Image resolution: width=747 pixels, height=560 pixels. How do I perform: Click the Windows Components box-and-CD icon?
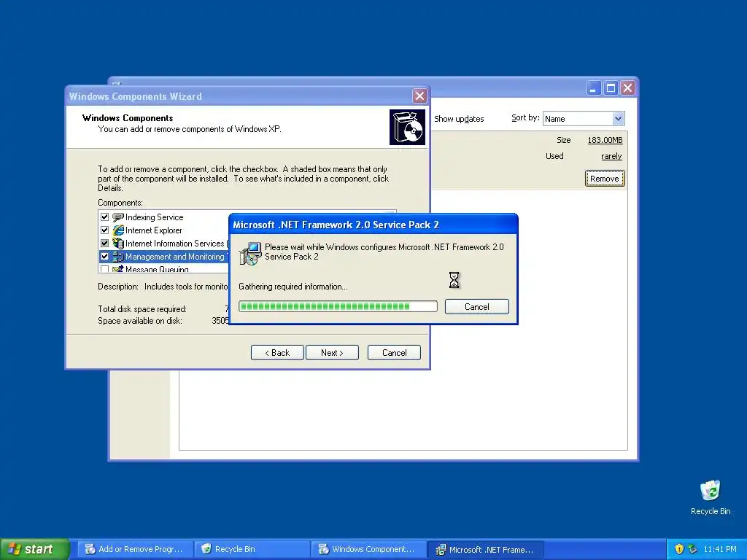tap(407, 127)
